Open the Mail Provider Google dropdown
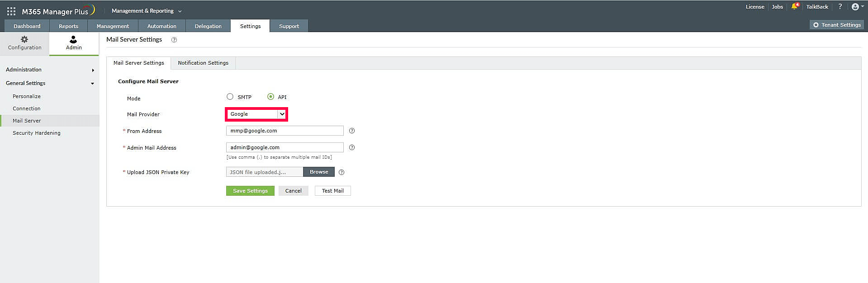 pos(256,114)
